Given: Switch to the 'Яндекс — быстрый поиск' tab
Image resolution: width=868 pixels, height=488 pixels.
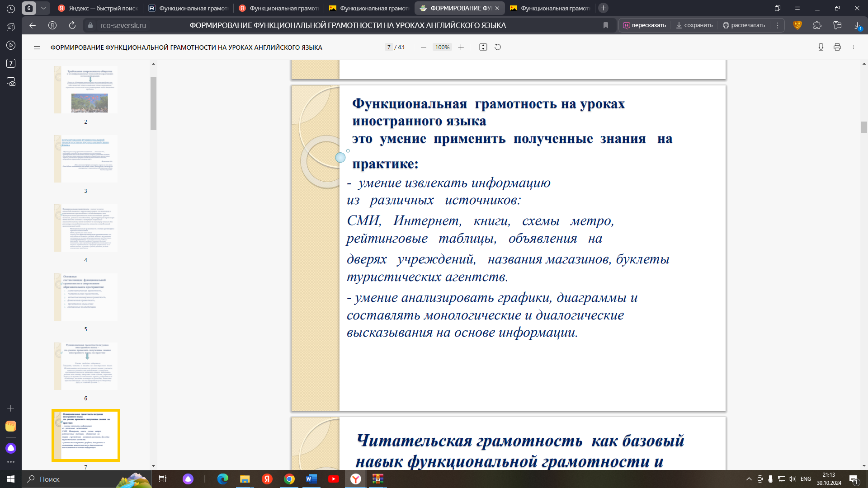Looking at the screenshot, I should (x=98, y=8).
